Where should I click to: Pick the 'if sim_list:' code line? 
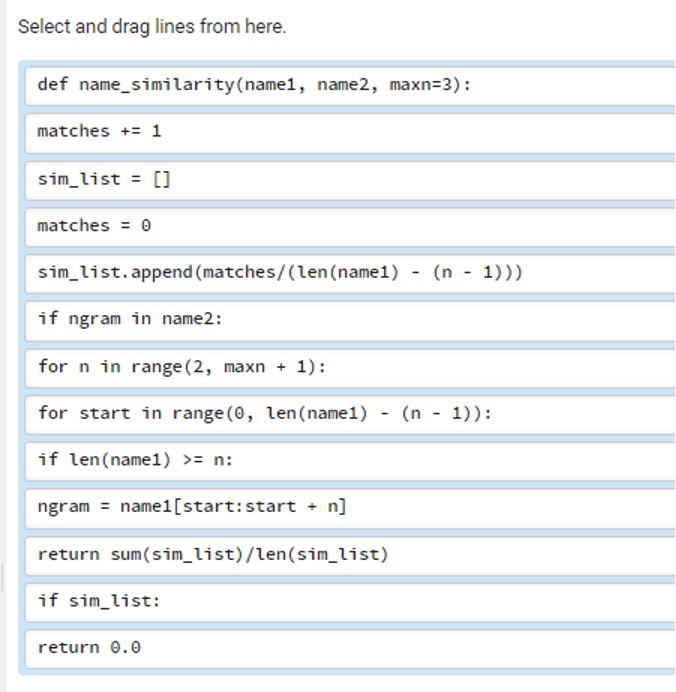pos(350,602)
